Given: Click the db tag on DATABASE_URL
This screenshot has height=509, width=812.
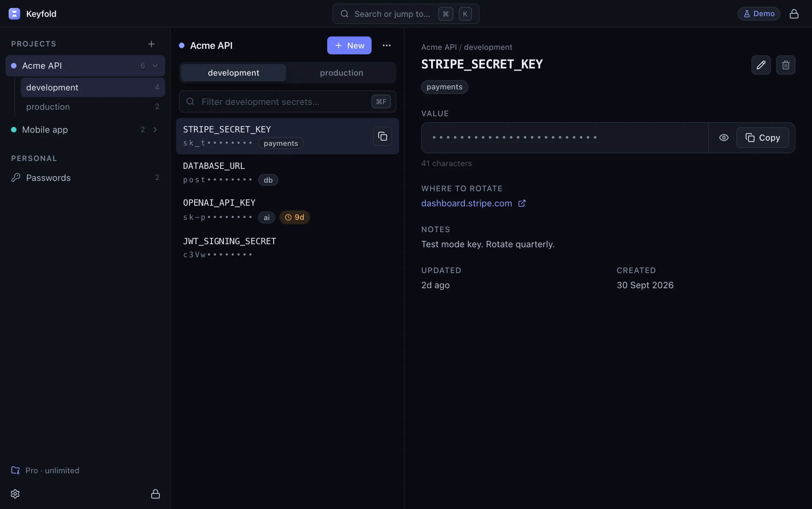Looking at the screenshot, I should point(268,180).
